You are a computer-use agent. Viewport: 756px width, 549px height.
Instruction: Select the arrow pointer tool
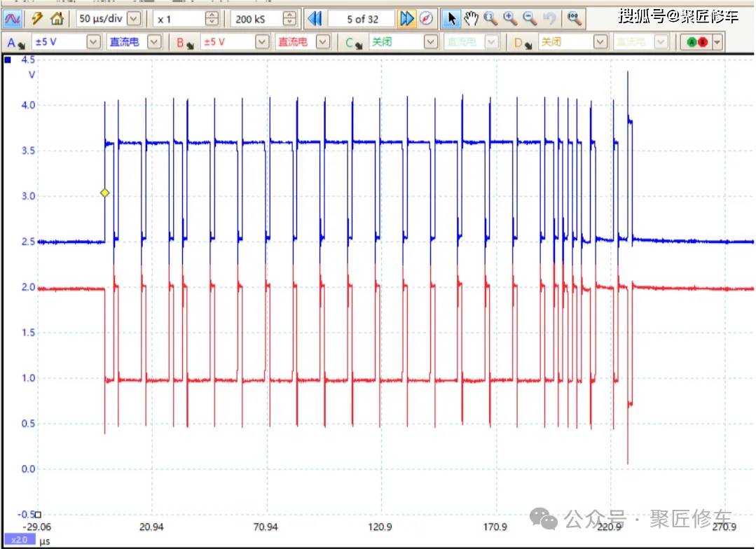(x=452, y=19)
